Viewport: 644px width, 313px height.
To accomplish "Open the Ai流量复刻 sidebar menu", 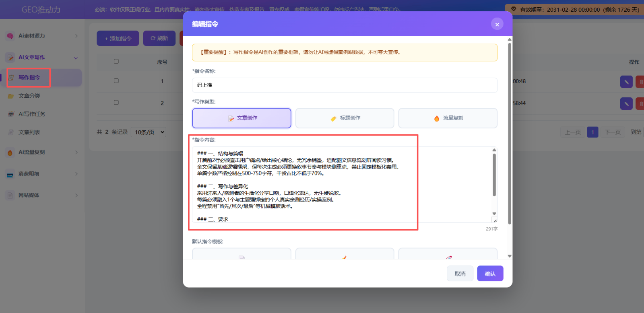I will [x=42, y=152].
